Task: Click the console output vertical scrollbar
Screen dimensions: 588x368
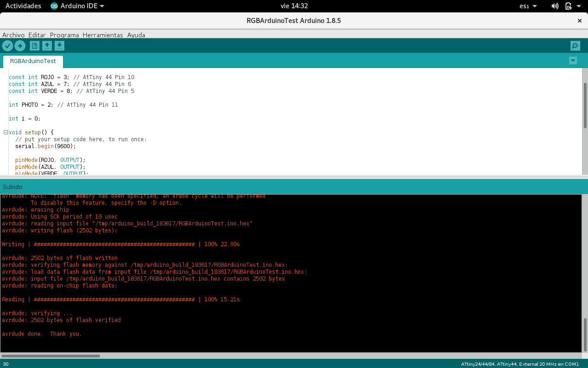Action: (x=585, y=334)
